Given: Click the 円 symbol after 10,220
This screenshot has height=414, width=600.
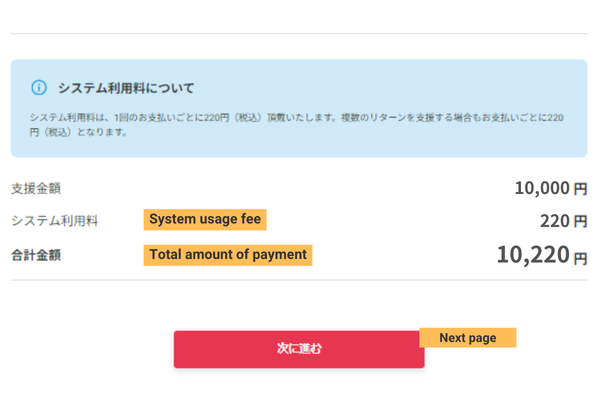Looking at the screenshot, I should (x=581, y=257).
